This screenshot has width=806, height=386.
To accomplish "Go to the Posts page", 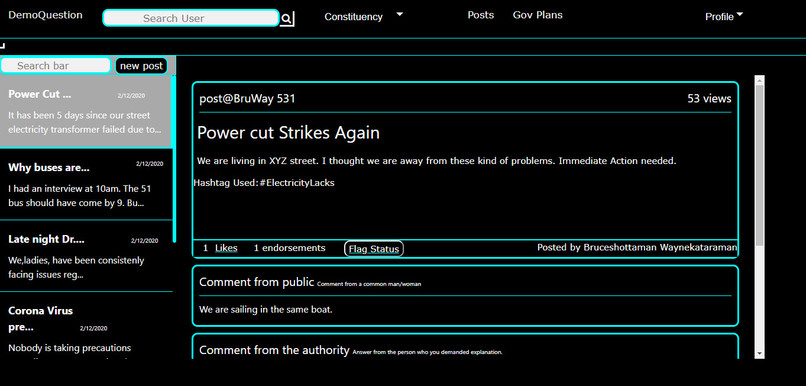I will tap(481, 15).
